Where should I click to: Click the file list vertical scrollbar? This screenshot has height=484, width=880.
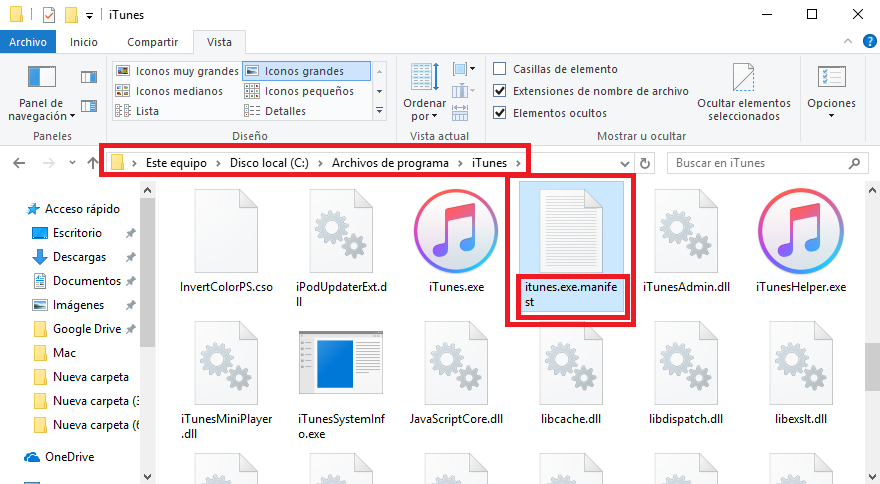pyautogui.click(x=872, y=367)
